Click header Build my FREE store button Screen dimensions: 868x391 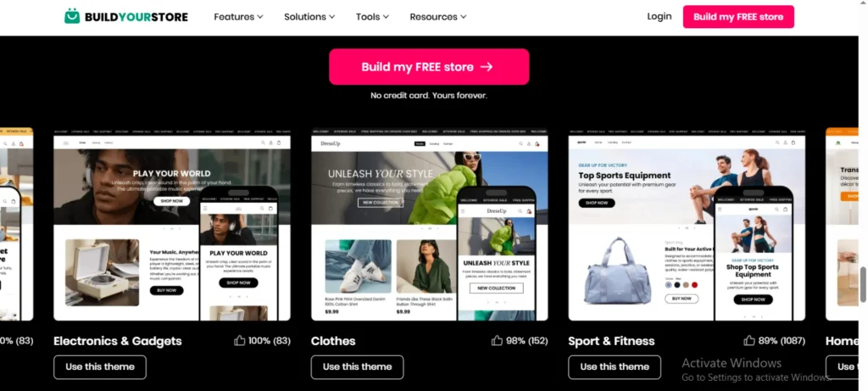coord(738,17)
